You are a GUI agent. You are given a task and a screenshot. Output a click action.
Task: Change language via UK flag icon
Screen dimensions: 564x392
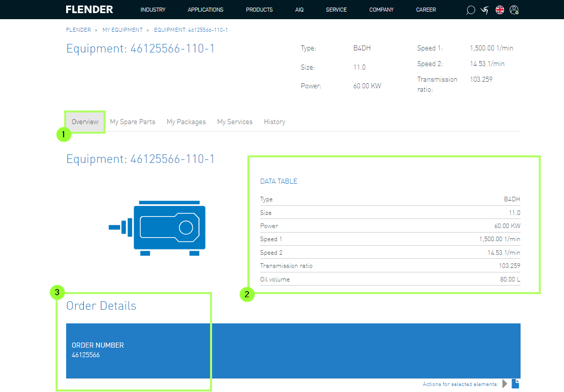(x=499, y=10)
